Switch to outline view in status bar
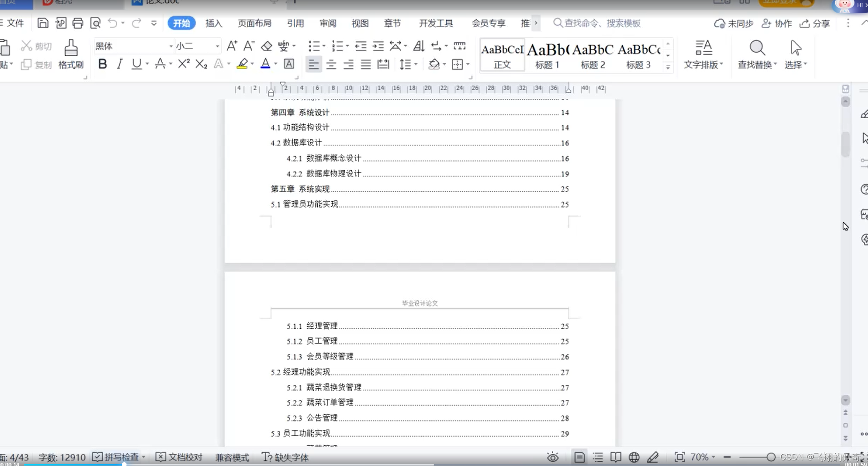868x466 pixels. (x=598, y=457)
